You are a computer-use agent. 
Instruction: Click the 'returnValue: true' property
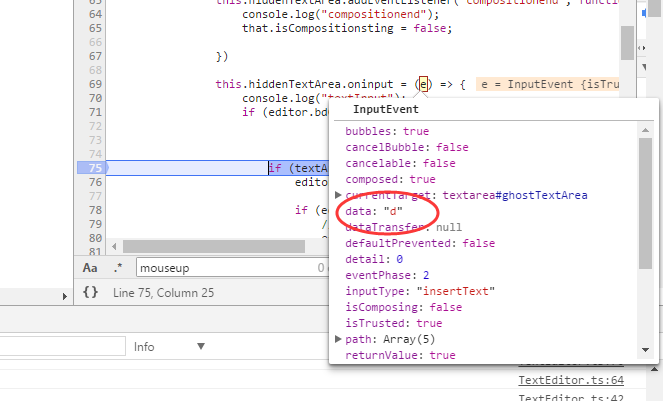click(400, 355)
